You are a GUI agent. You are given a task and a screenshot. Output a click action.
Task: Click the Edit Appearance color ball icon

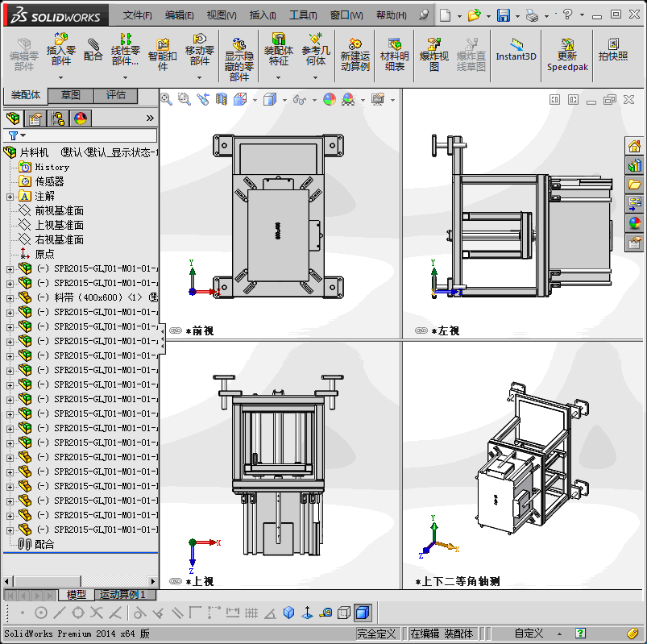[330, 99]
